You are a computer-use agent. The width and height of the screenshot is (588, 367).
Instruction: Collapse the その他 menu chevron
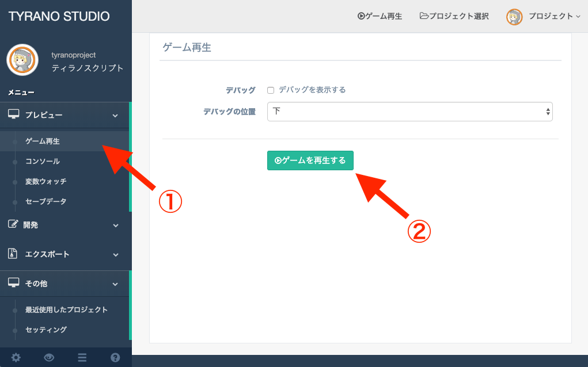tap(115, 284)
